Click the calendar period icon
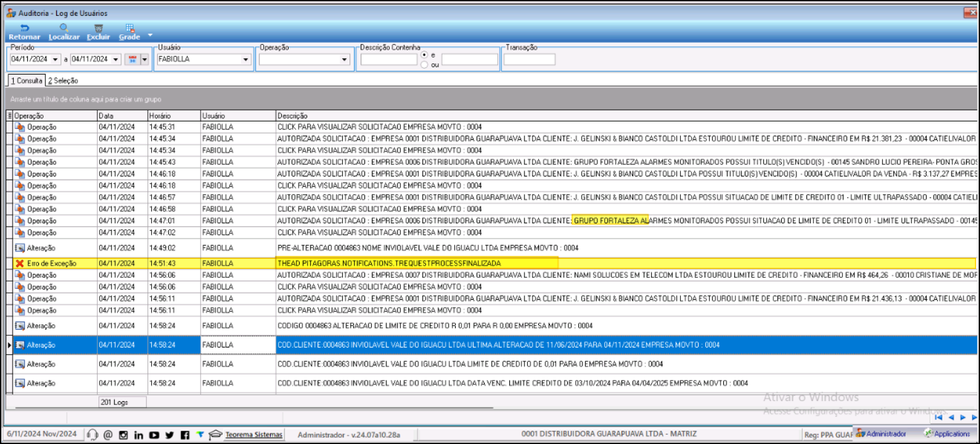This screenshot has height=444, width=980. [132, 59]
